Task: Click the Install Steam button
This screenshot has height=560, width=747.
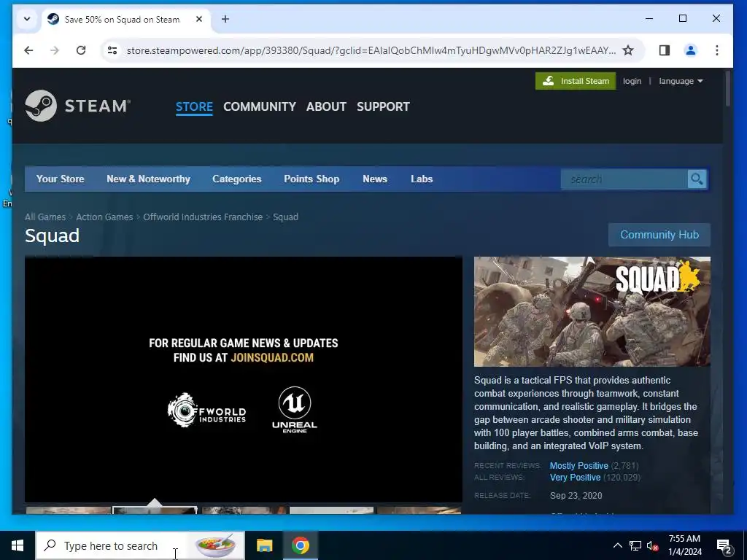Action: [x=576, y=81]
